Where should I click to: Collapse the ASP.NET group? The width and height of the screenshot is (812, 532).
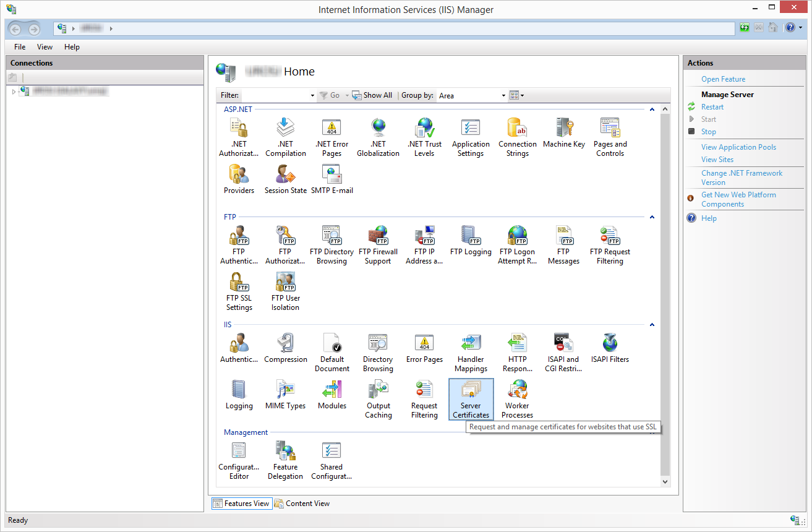(651, 109)
